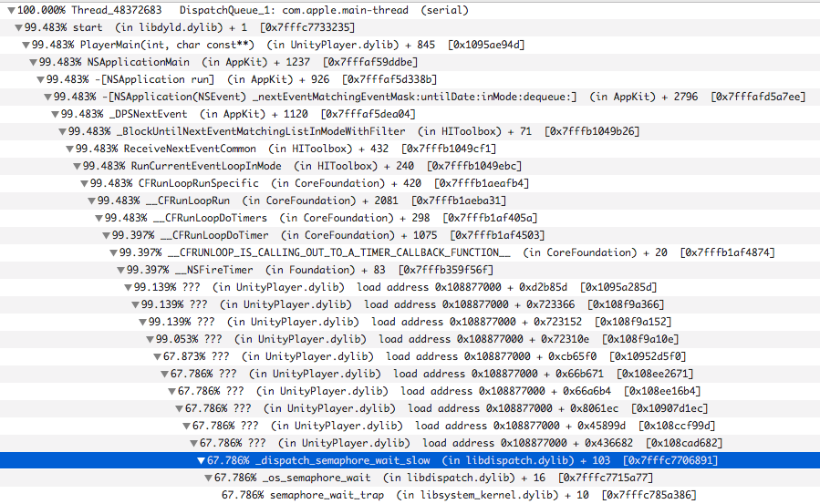Click the '(in UnityPlayer.dylib) + 845' text
Screen dimensions: 820x504
350,45
